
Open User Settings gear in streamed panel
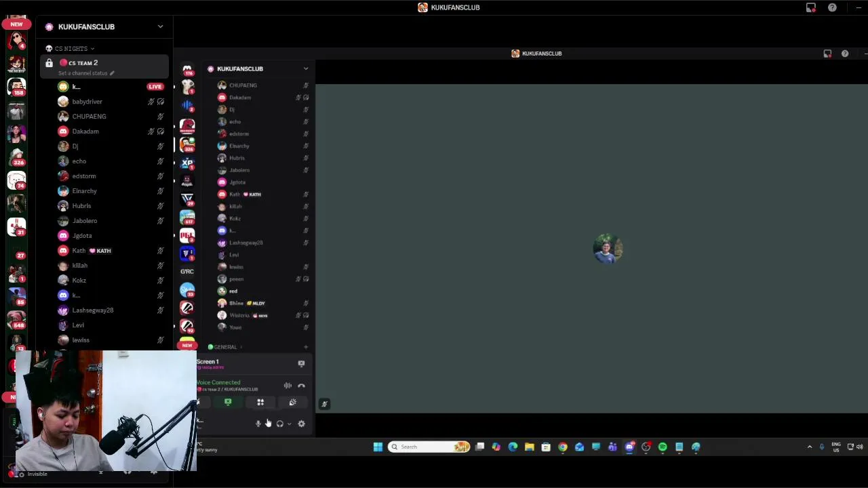(301, 424)
